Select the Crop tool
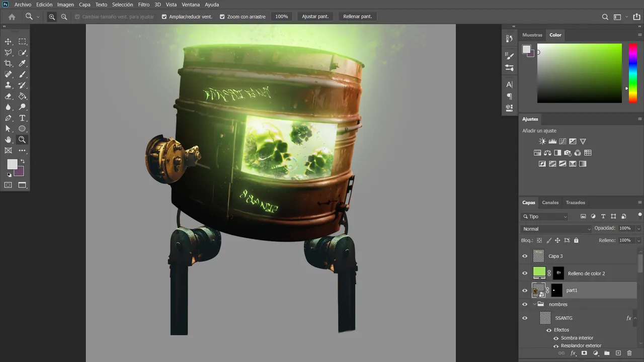This screenshot has width=644, height=362. [x=8, y=63]
